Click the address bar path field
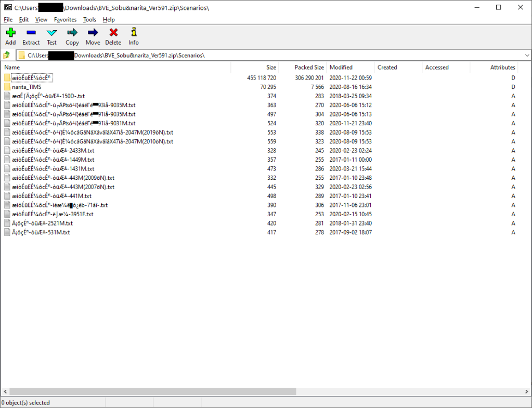 tap(260, 55)
